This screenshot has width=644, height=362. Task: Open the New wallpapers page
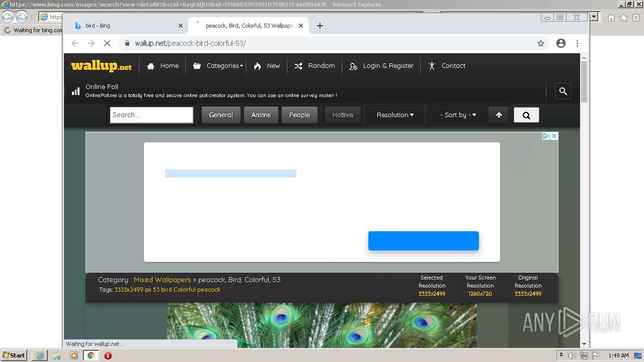coord(267,66)
